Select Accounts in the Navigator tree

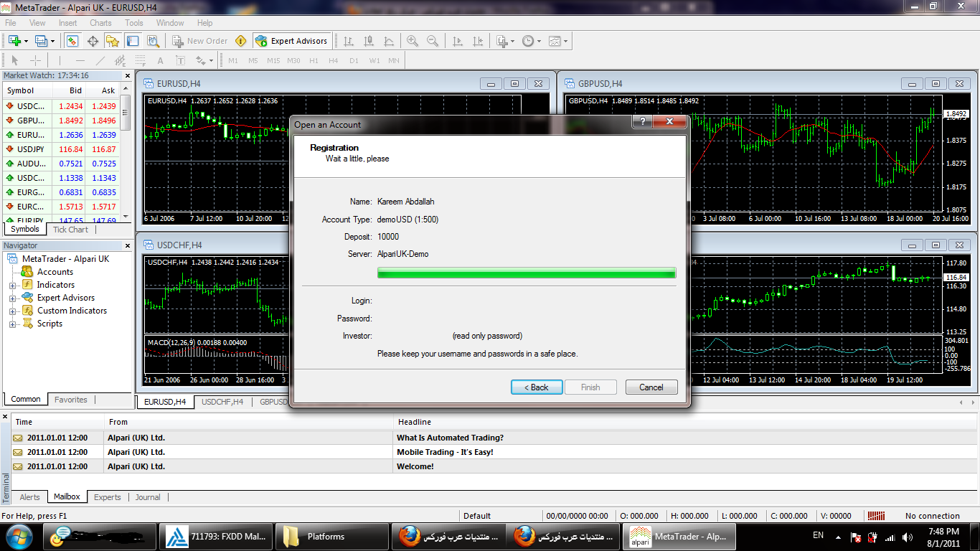[x=55, y=272]
